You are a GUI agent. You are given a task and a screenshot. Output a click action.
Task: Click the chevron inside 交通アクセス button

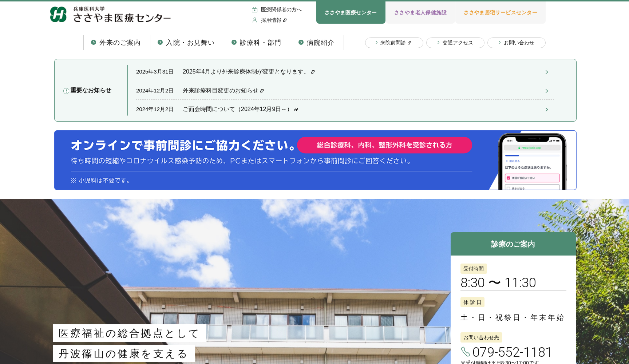pos(438,43)
